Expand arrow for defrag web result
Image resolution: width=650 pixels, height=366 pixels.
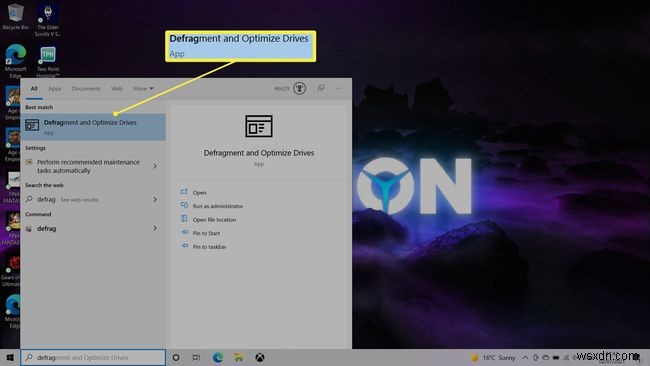pos(155,199)
